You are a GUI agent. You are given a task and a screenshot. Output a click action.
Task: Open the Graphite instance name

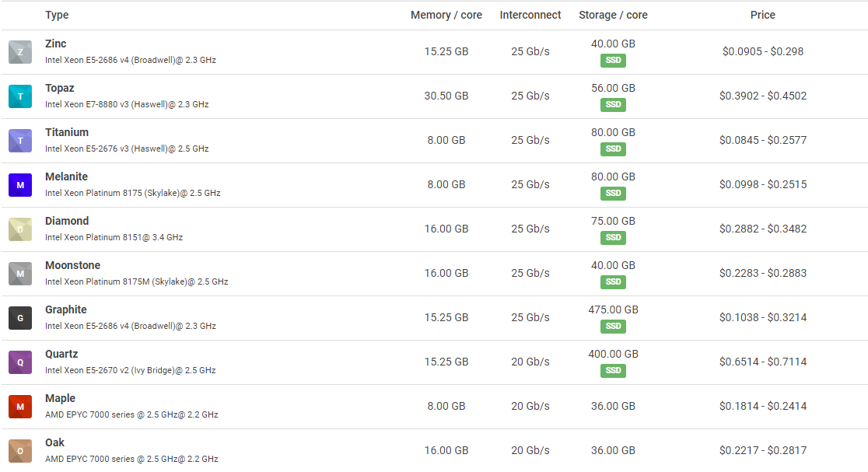[x=66, y=309]
